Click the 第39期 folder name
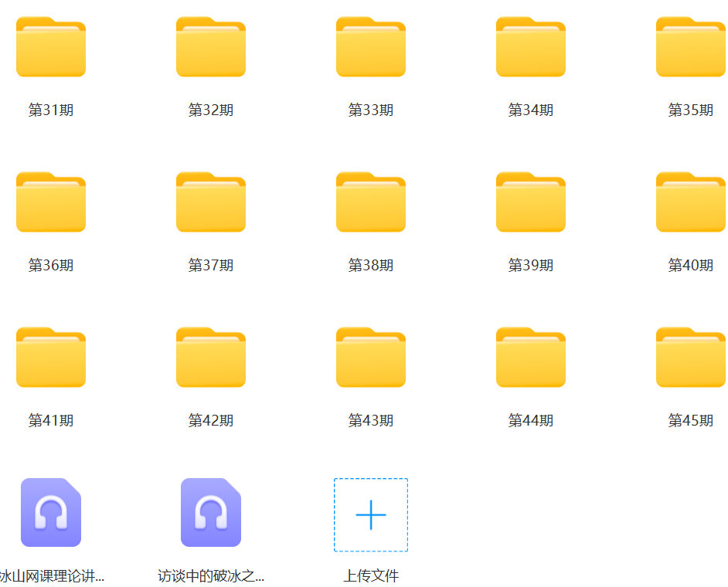 pyautogui.click(x=531, y=266)
